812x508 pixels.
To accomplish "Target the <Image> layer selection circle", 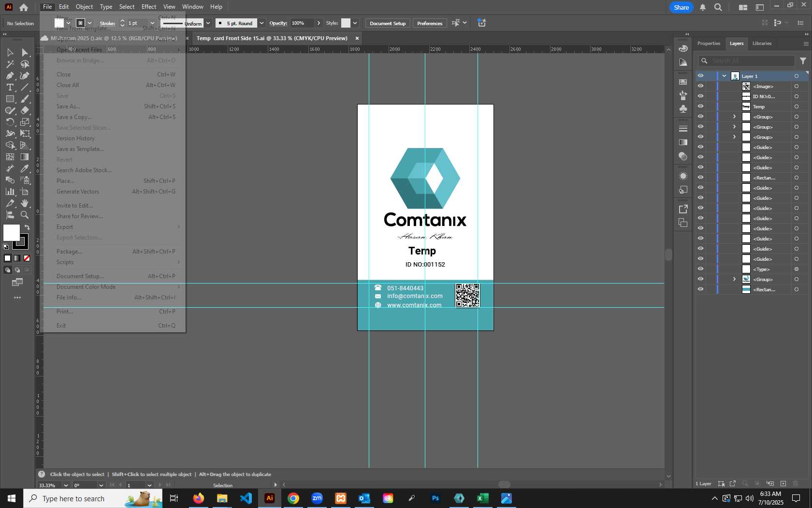I will [797, 86].
